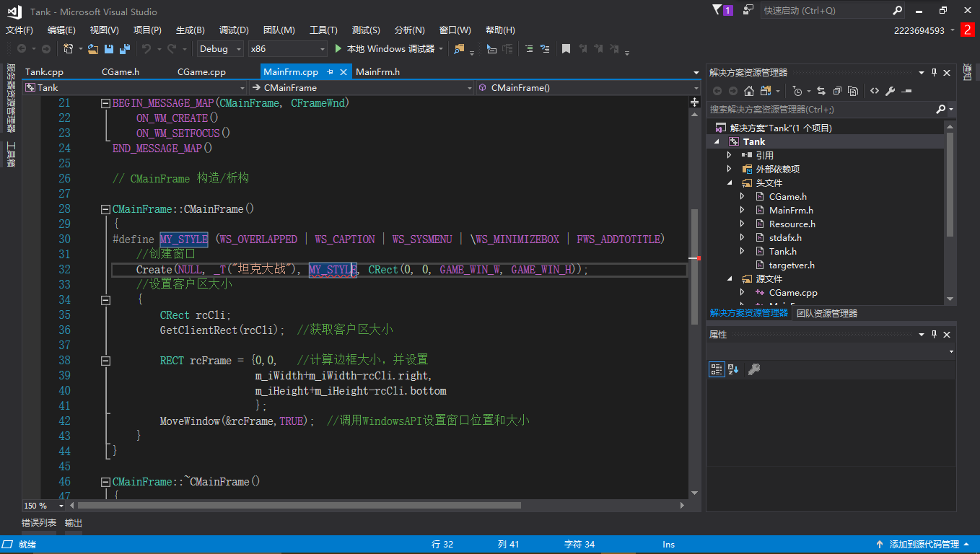Screen dimensions: 980x554
Task: Save the current file via toolbar
Action: pyautogui.click(x=109, y=48)
